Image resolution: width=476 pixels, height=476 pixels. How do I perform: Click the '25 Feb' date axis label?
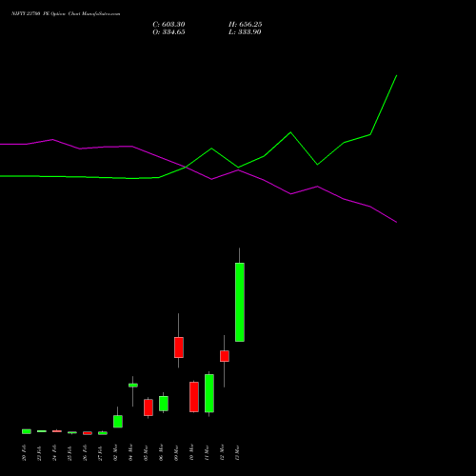point(70,452)
